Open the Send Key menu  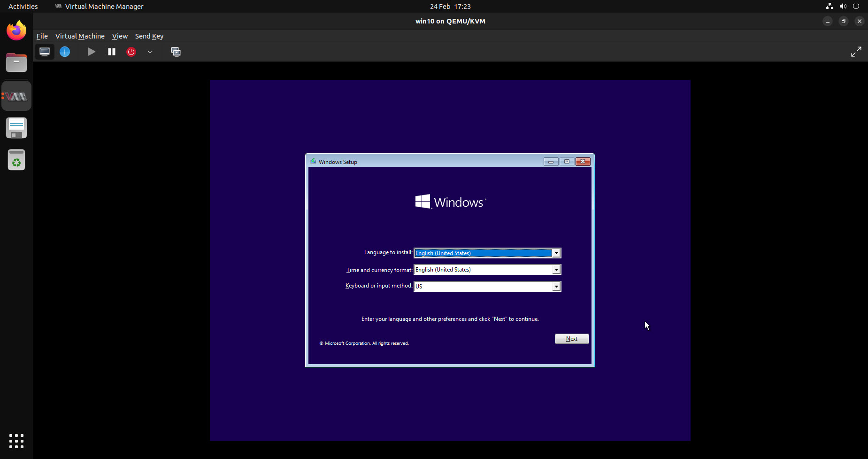pyautogui.click(x=149, y=36)
